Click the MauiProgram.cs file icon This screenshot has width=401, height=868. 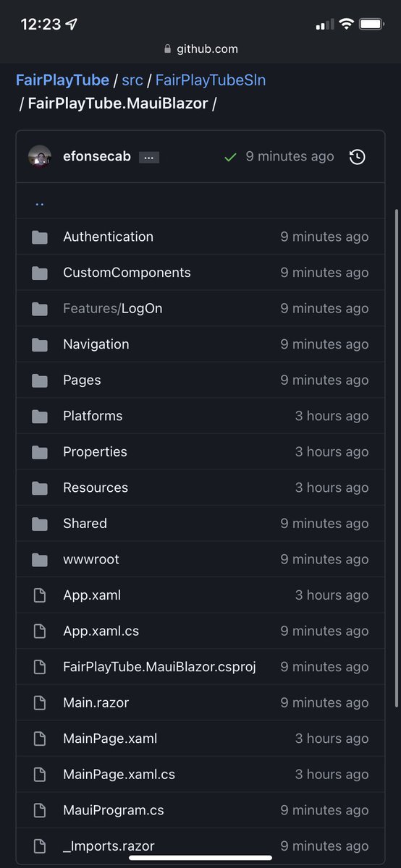40,810
